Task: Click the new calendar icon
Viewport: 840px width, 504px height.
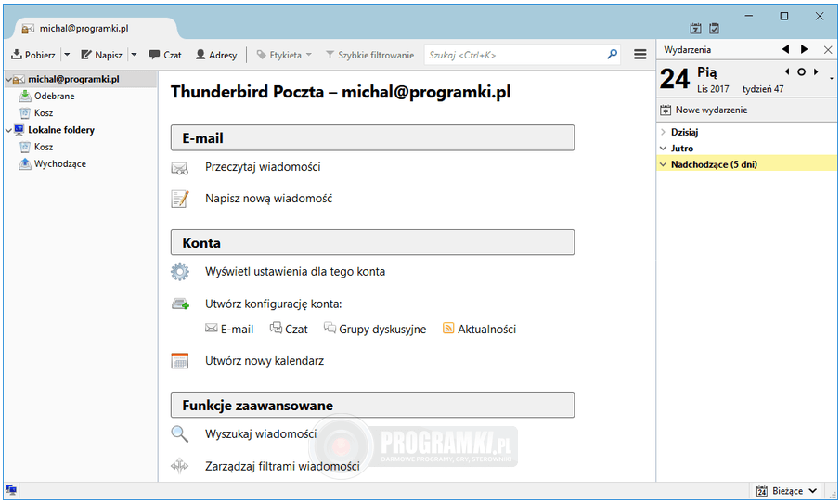Action: (179, 361)
